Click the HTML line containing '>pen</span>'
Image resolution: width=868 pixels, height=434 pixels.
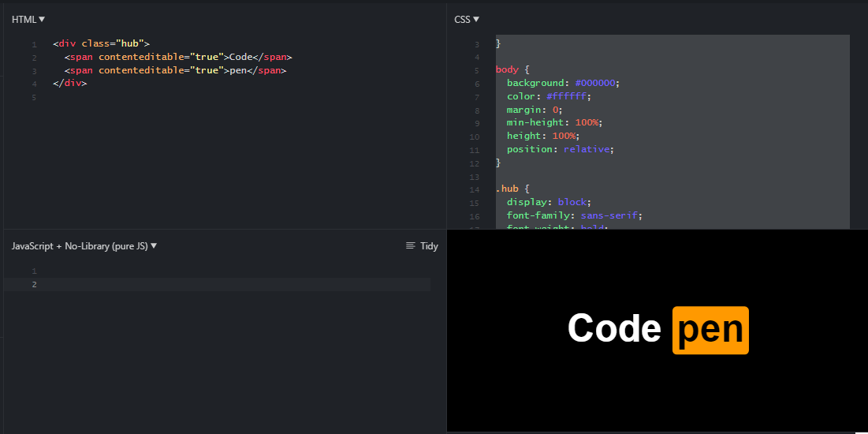[176, 70]
